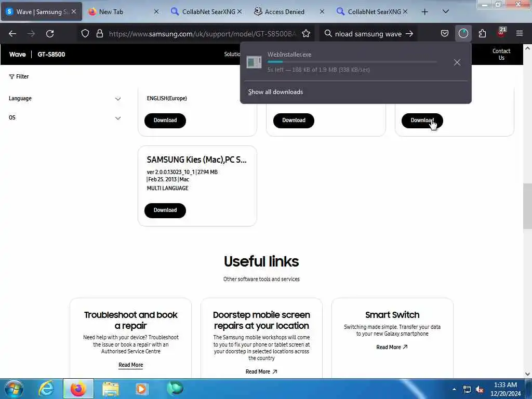Reload the current Samsung page
Viewport: 532px width, 399px height.
coord(50,34)
